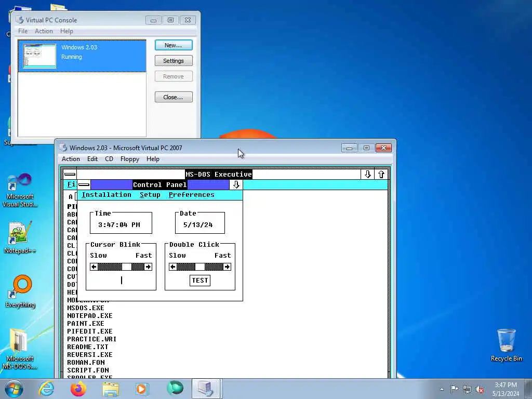Open the MS-DOS Executive system menu box

coord(70,175)
